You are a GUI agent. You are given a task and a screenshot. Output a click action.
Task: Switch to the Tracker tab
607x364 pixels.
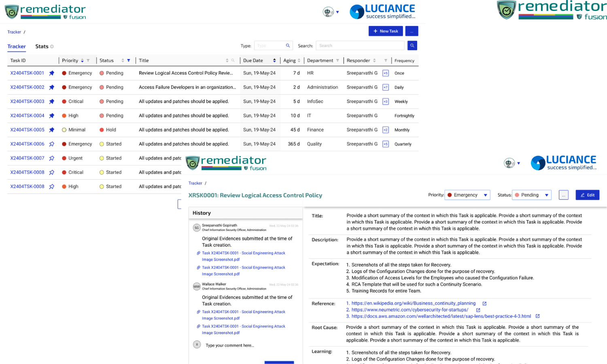point(17,47)
